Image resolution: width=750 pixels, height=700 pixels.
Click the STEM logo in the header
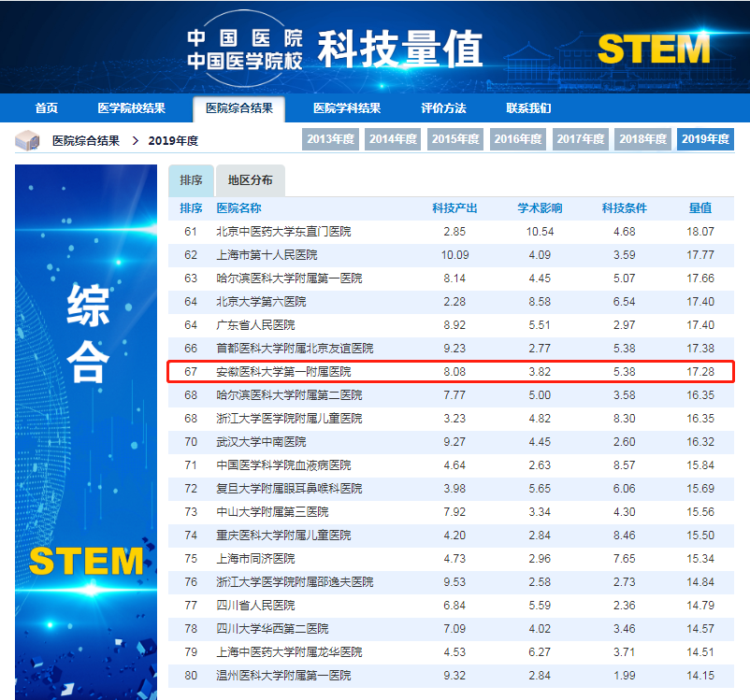653,50
